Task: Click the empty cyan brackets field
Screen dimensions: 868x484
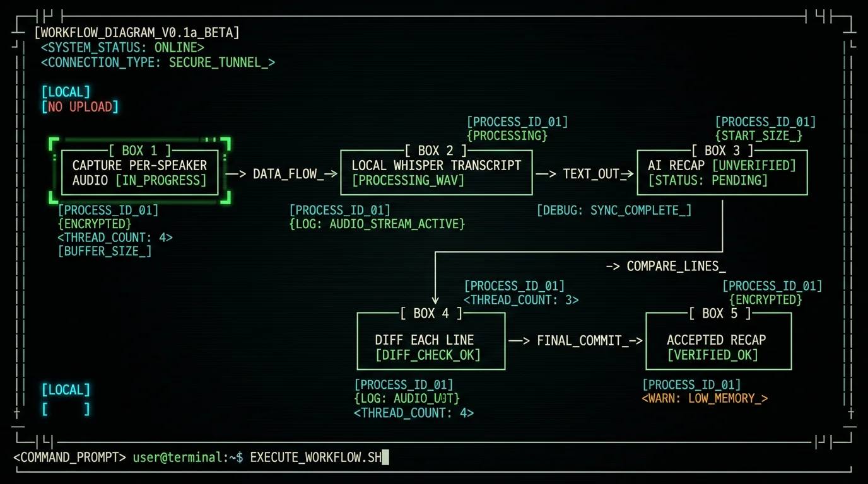Action: coord(66,409)
